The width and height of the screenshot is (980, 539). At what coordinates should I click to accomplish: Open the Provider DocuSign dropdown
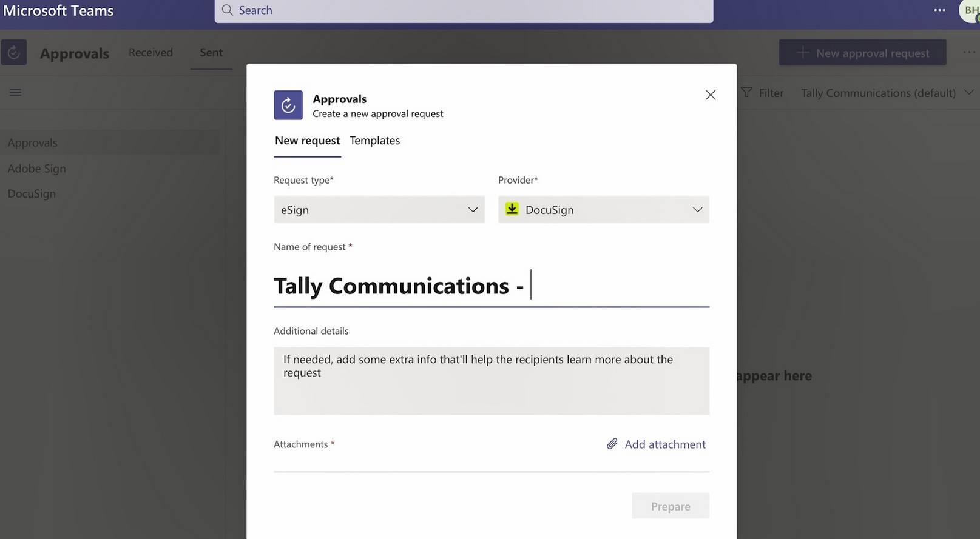(x=603, y=210)
